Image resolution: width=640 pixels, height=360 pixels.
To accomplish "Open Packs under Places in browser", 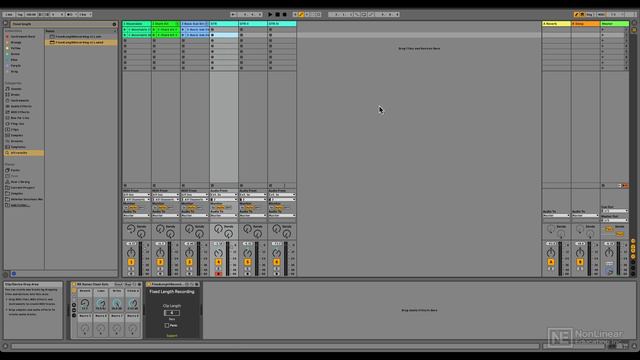I will (x=15, y=170).
